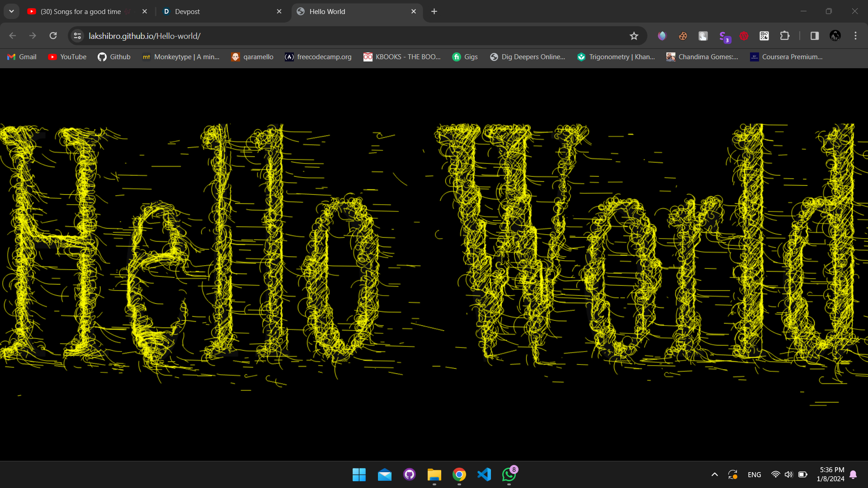Open Visual Studio Code from taskbar
Viewport: 868px width, 488px height.
pos(484,474)
